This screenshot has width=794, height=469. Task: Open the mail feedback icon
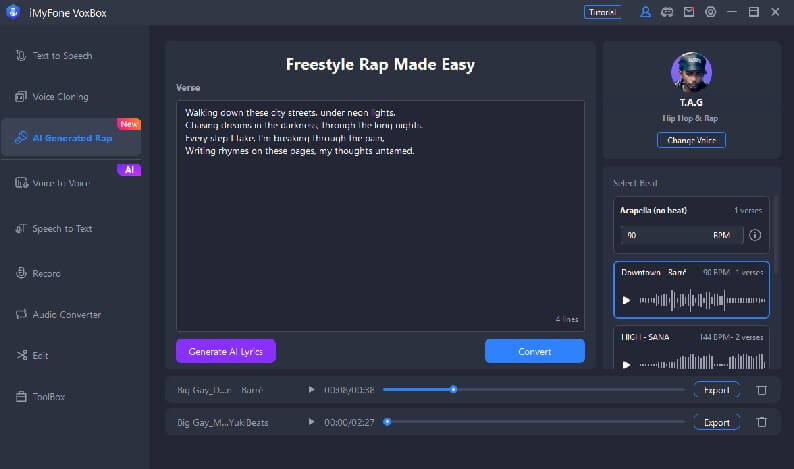[689, 12]
